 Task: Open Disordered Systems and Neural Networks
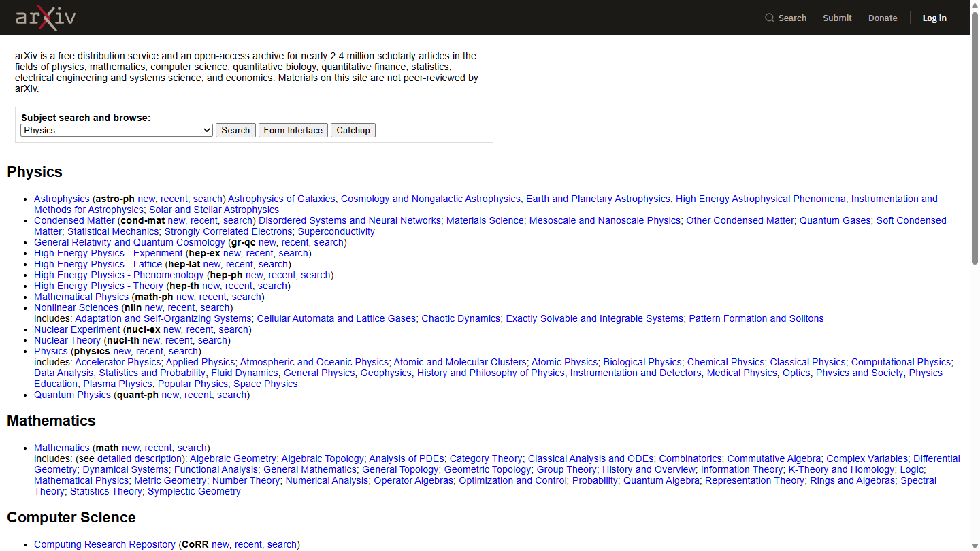pyautogui.click(x=350, y=220)
